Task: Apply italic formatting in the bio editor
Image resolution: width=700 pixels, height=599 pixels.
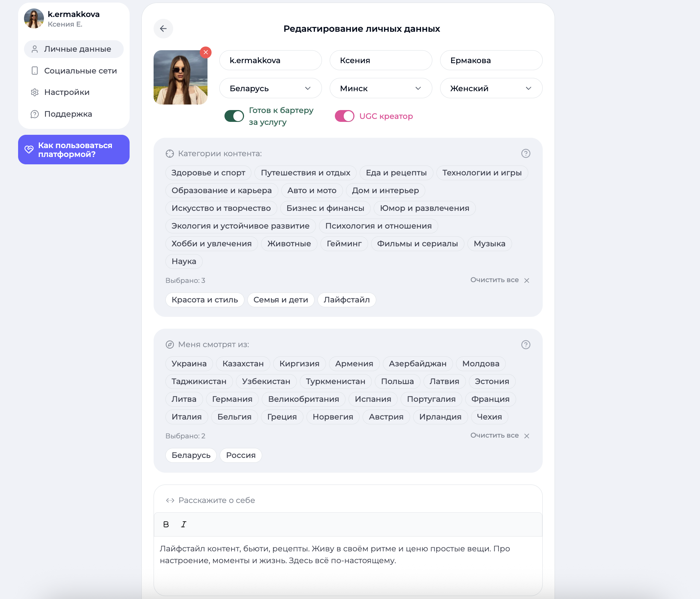Action: click(x=183, y=524)
